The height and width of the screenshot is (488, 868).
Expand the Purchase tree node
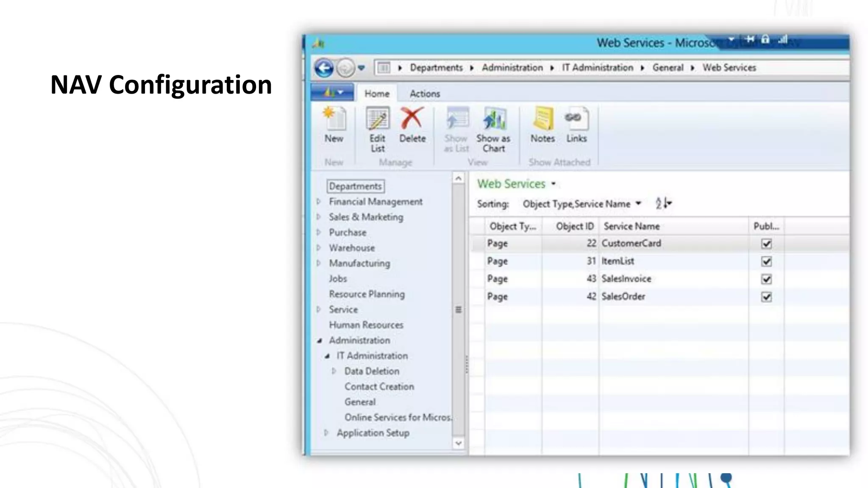(319, 232)
